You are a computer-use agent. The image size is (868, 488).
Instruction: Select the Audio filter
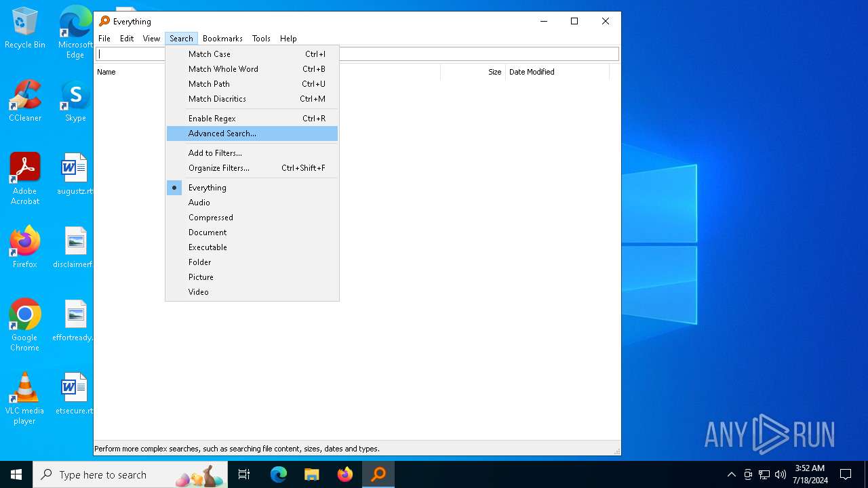pyautogui.click(x=252, y=203)
